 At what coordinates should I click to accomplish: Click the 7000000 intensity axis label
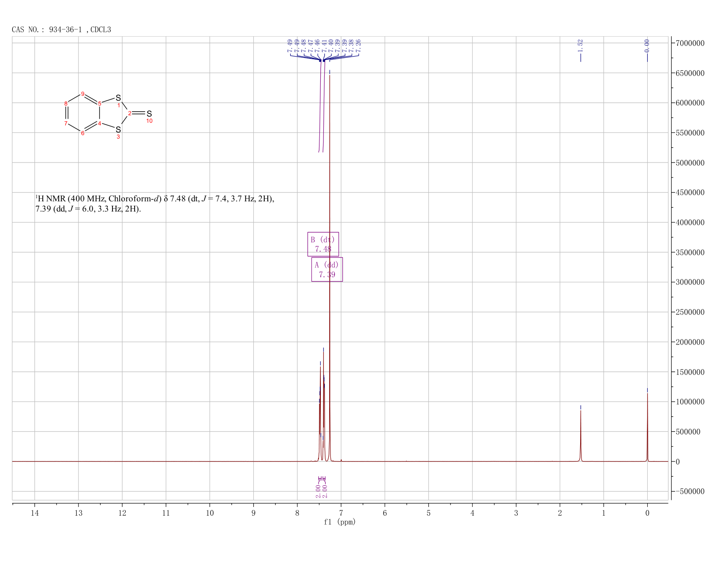(690, 43)
